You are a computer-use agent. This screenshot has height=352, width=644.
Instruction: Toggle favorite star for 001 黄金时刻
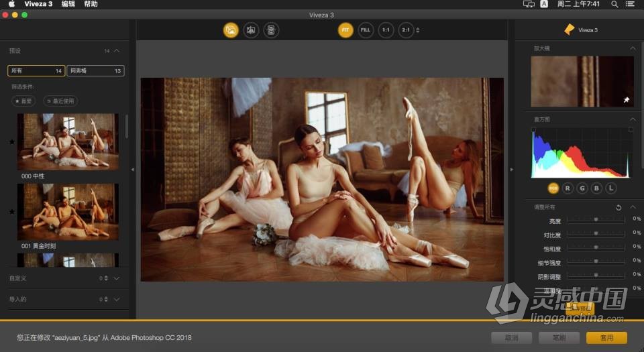12,212
